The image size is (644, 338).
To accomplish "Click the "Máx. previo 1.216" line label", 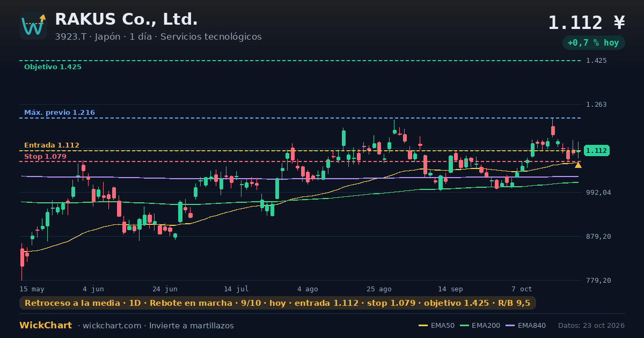I will tap(60, 113).
